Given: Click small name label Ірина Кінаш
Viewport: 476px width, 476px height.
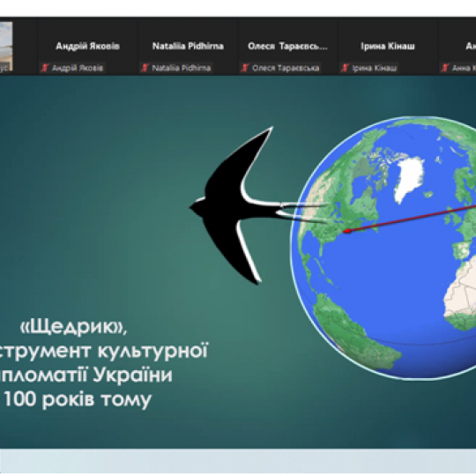Looking at the screenshot, I should point(375,68).
